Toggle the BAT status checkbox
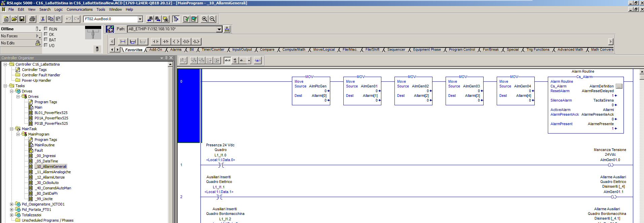This screenshot has height=223, width=644. pyautogui.click(x=46, y=40)
